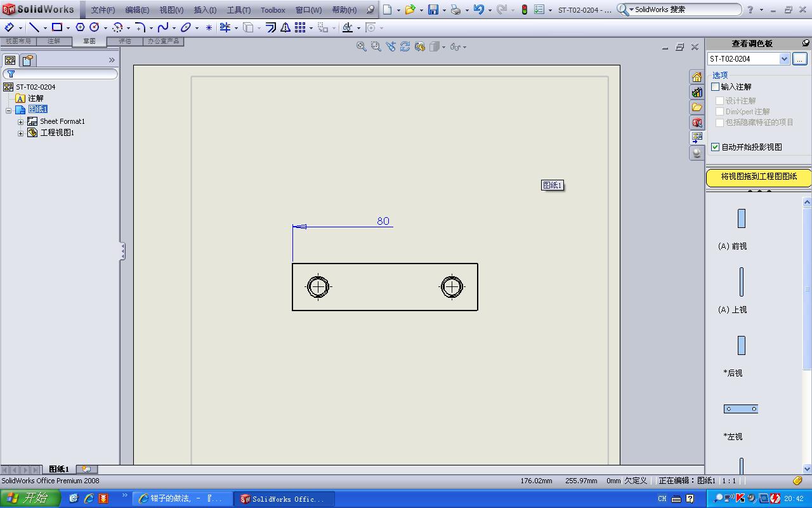Select the Mirror Entities tool
Viewport: 812px width, 508px height.
click(x=285, y=27)
